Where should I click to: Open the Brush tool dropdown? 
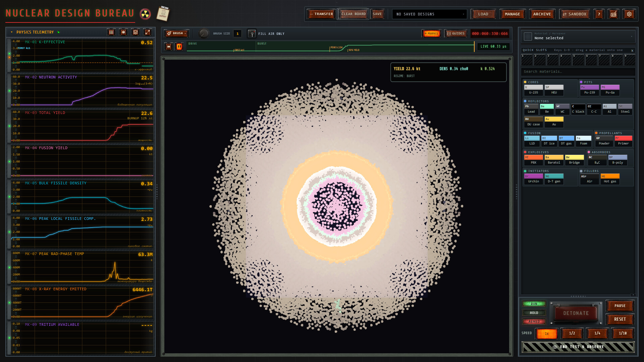pos(177,34)
